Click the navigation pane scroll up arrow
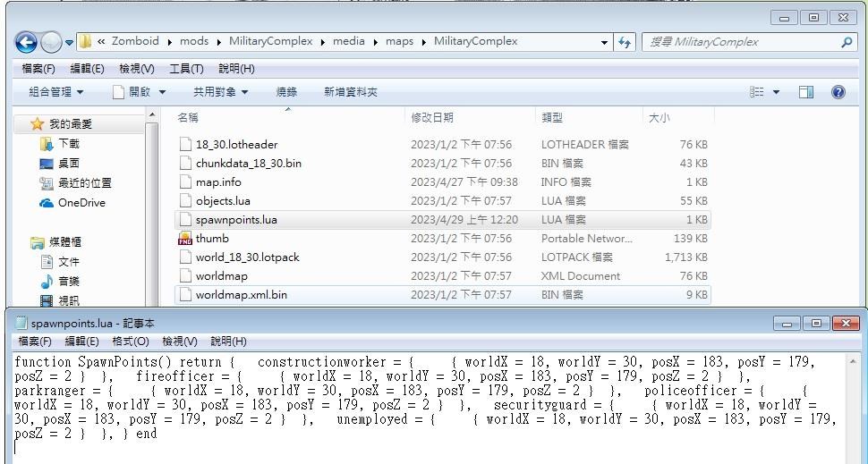The height and width of the screenshot is (464, 868). coord(152,115)
